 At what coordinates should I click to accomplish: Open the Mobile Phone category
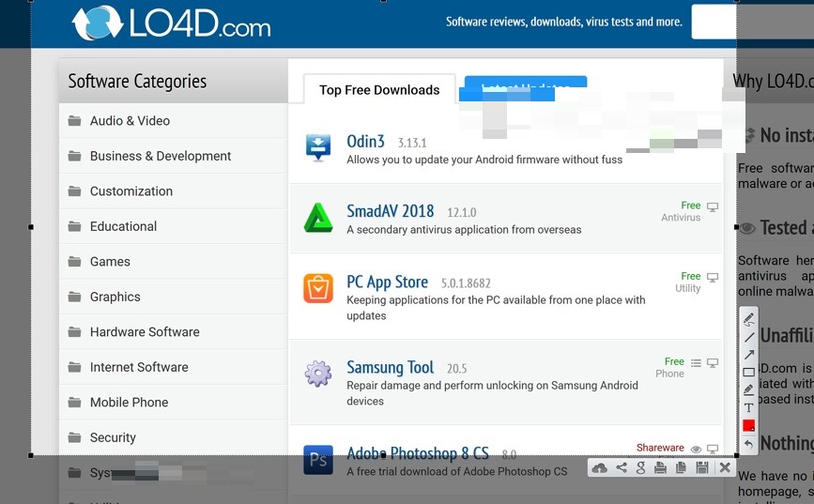pyautogui.click(x=129, y=403)
